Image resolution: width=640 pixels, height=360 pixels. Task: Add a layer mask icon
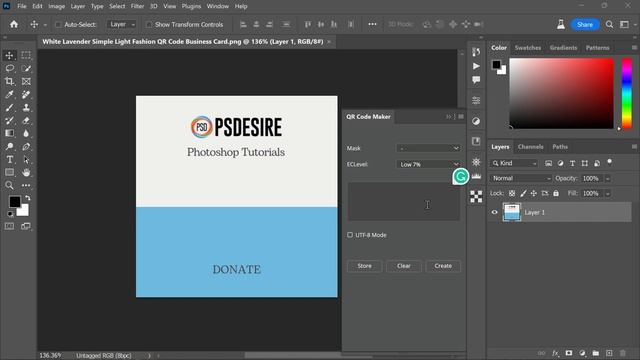(569, 353)
